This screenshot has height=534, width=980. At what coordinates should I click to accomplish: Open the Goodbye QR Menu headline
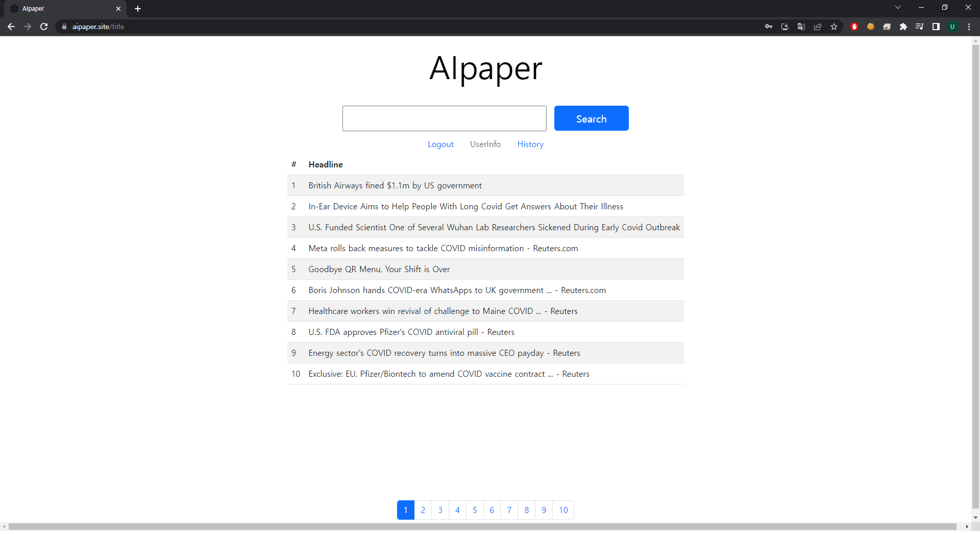pyautogui.click(x=379, y=269)
